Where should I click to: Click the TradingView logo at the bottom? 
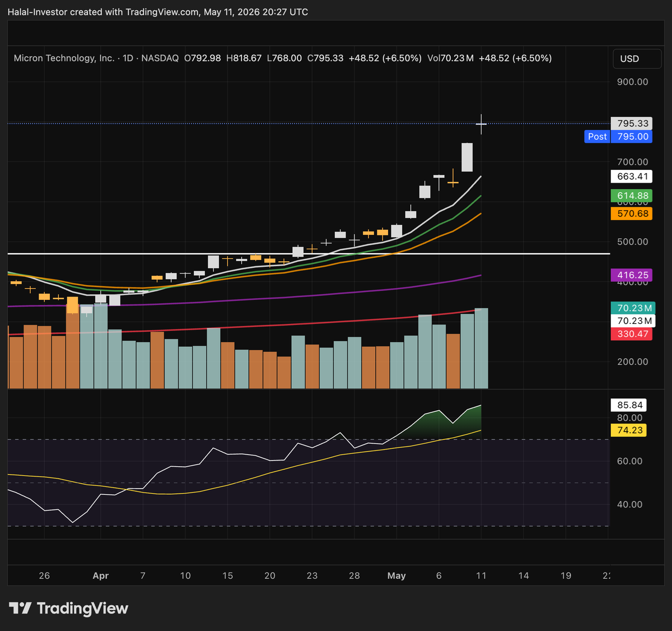[68, 609]
